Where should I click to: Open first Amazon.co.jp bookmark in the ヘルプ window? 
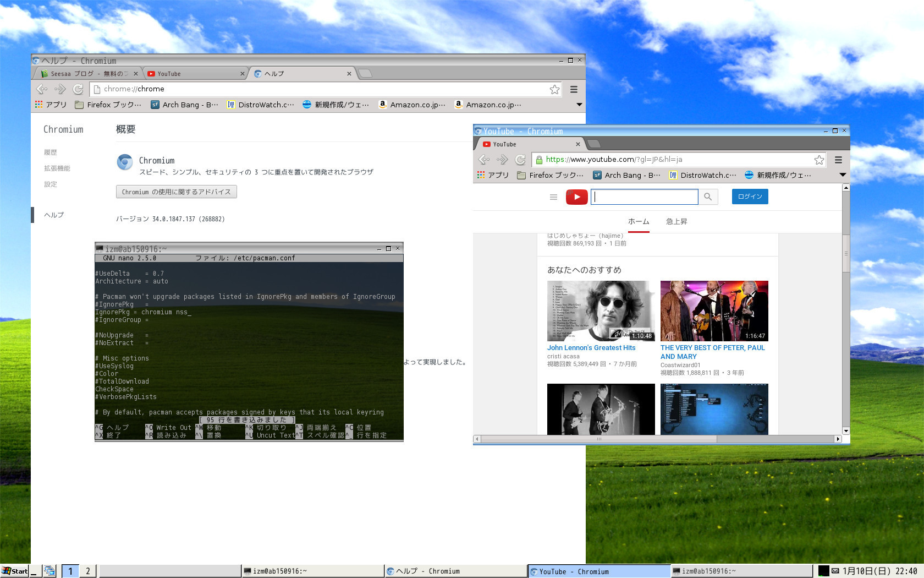(x=412, y=105)
